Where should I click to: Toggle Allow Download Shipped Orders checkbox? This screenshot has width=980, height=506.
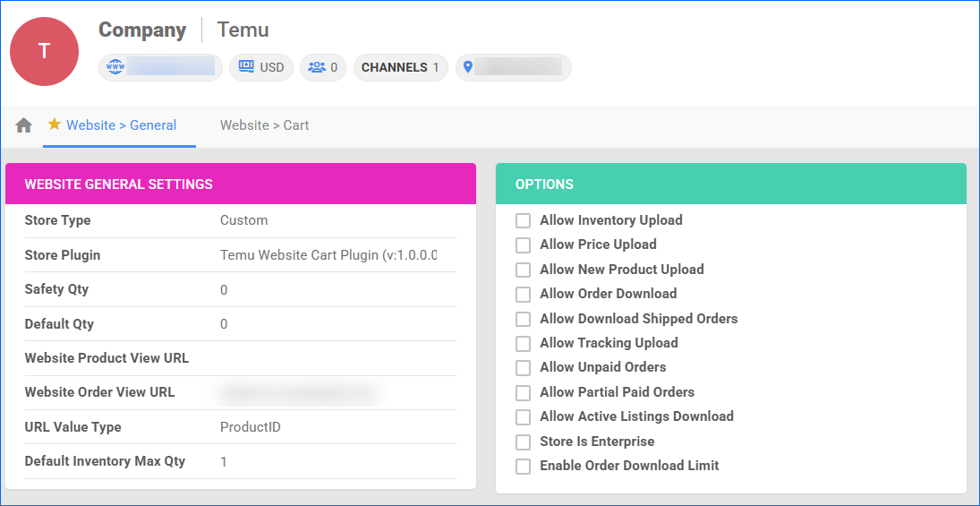(524, 319)
